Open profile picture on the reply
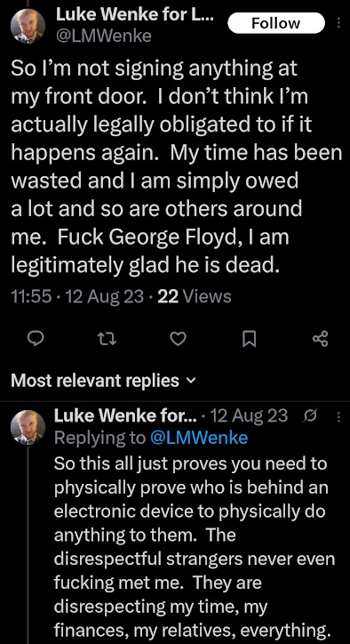 click(28, 428)
